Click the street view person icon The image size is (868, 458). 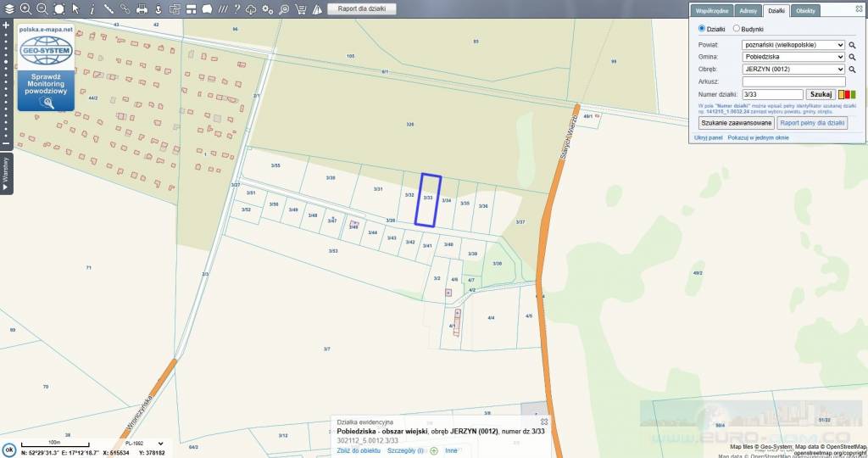[159, 8]
